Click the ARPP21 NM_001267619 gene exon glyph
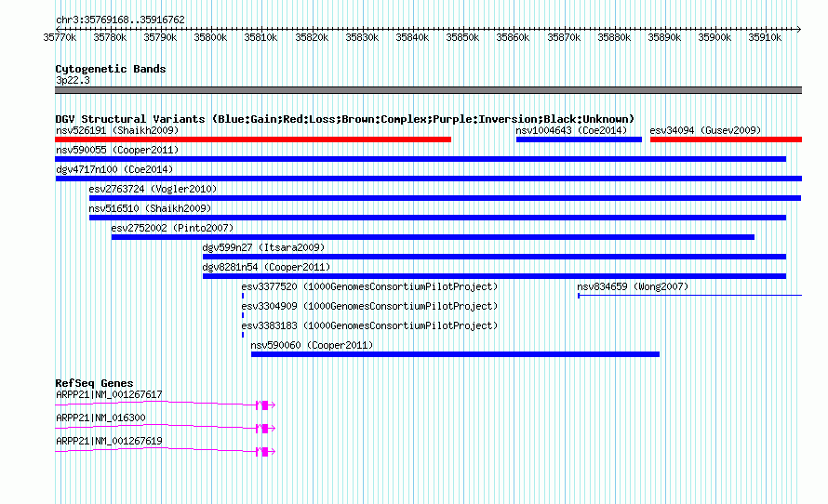The width and height of the screenshot is (828, 504). click(x=265, y=452)
